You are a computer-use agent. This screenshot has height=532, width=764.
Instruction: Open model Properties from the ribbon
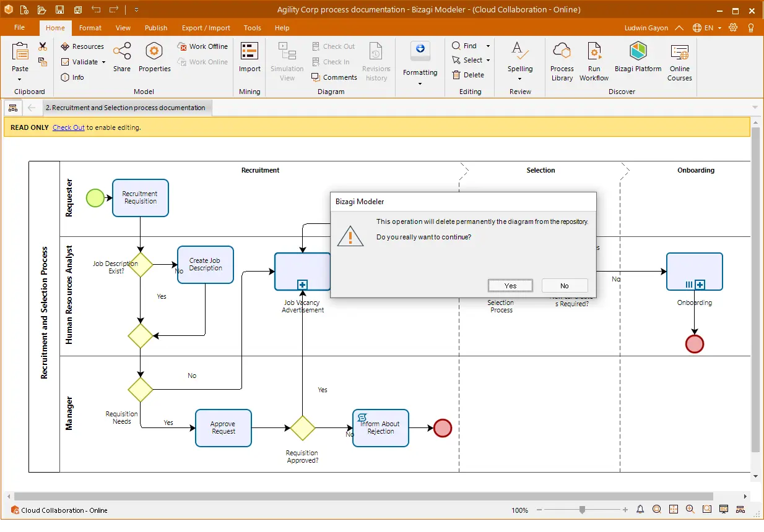click(x=154, y=57)
